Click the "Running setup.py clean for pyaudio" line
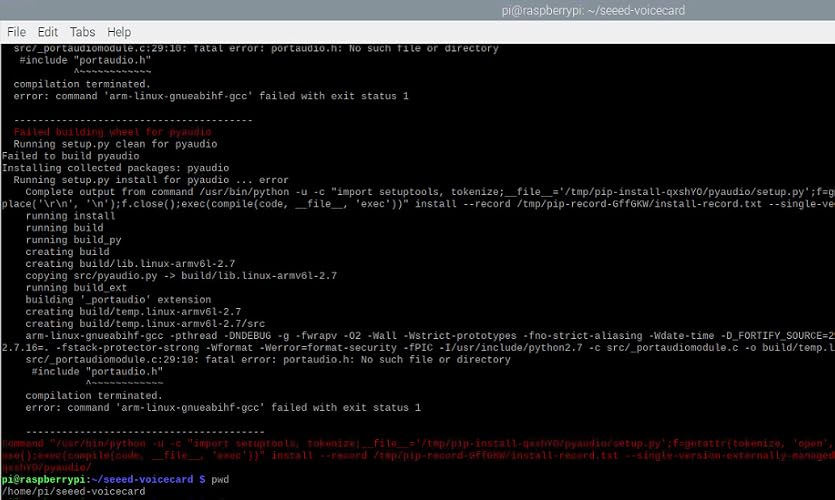The height and width of the screenshot is (500, 835). pyautogui.click(x=115, y=144)
